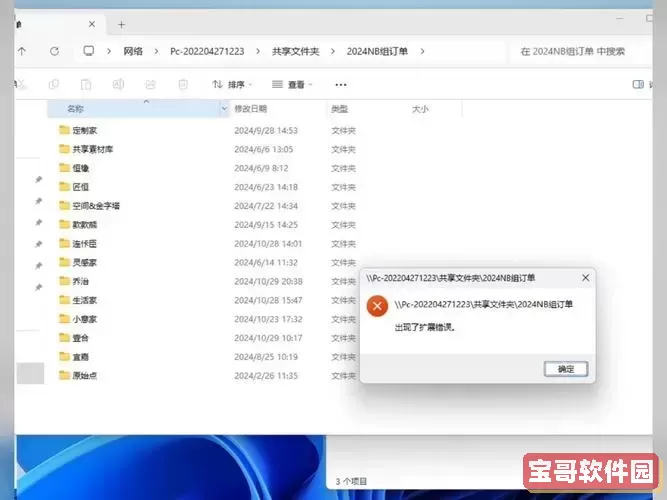The height and width of the screenshot is (500, 667).
Task: Click the Copy toolbar icon
Action: pos(54,84)
